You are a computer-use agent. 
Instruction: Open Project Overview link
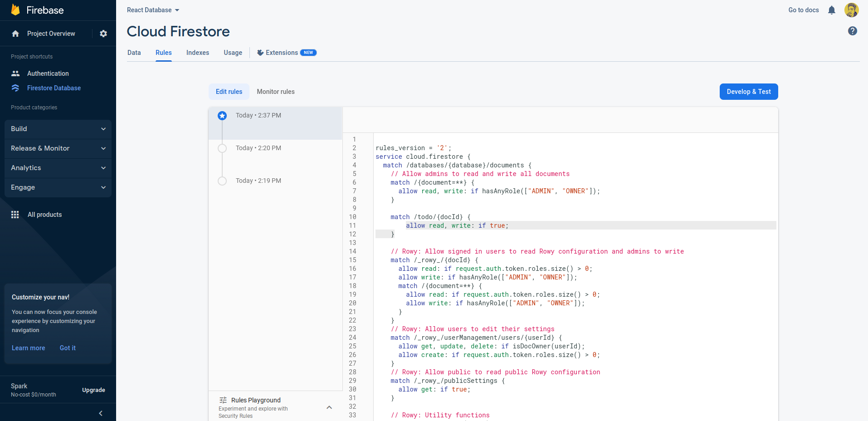51,34
